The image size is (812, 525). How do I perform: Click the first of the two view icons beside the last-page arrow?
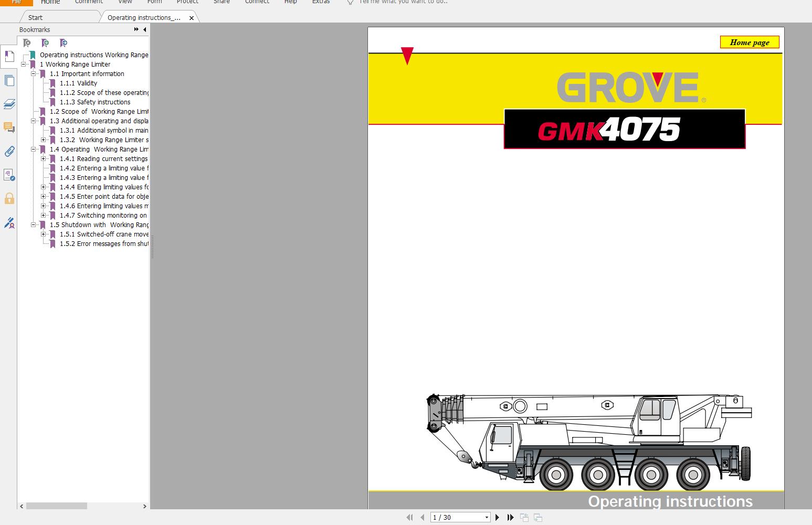524,518
